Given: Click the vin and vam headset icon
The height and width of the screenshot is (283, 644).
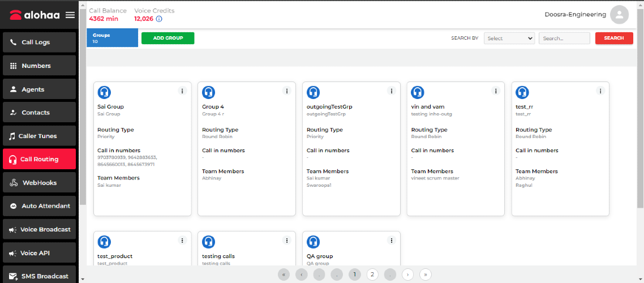Looking at the screenshot, I should click(418, 92).
